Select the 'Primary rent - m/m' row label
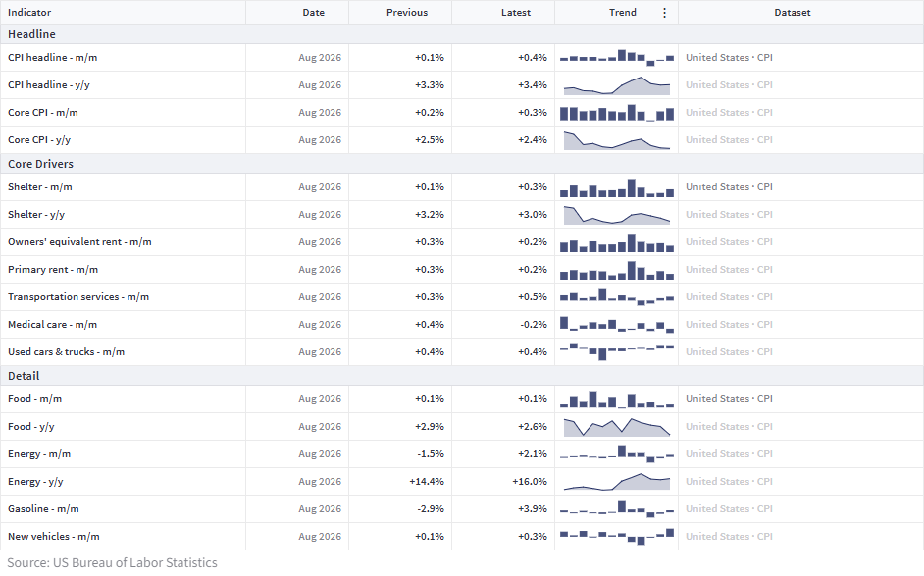This screenshot has width=924, height=576. point(53,270)
